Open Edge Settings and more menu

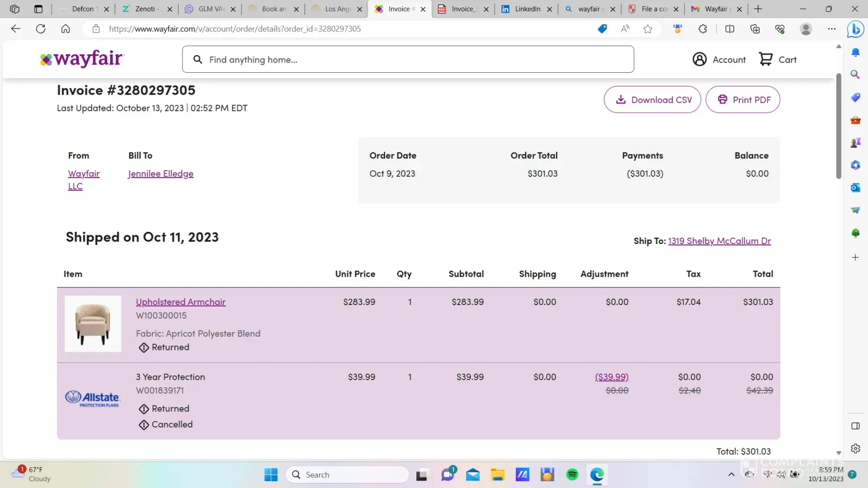[x=831, y=29]
